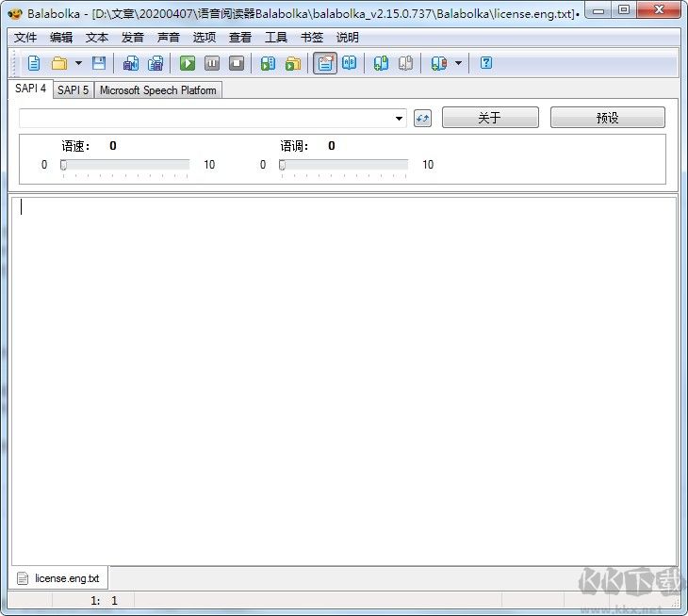
Task: Click the 预设 button
Action: (608, 118)
